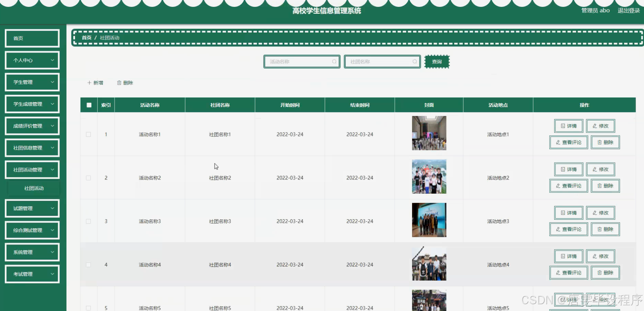
Task: Open 查看评论 for 活动名称4 row
Action: (569, 273)
